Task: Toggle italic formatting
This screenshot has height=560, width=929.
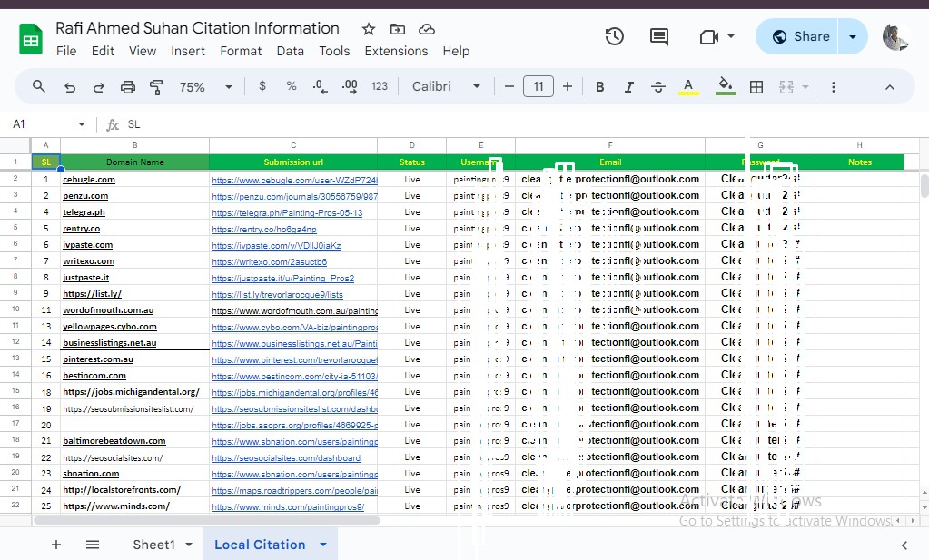Action: coord(628,87)
